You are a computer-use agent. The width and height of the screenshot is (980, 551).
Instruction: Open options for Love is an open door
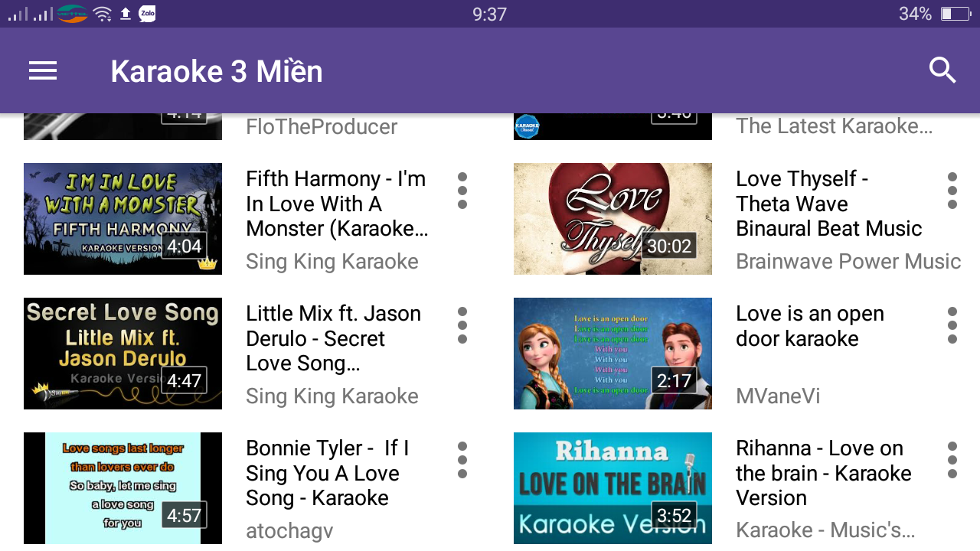coord(952,325)
